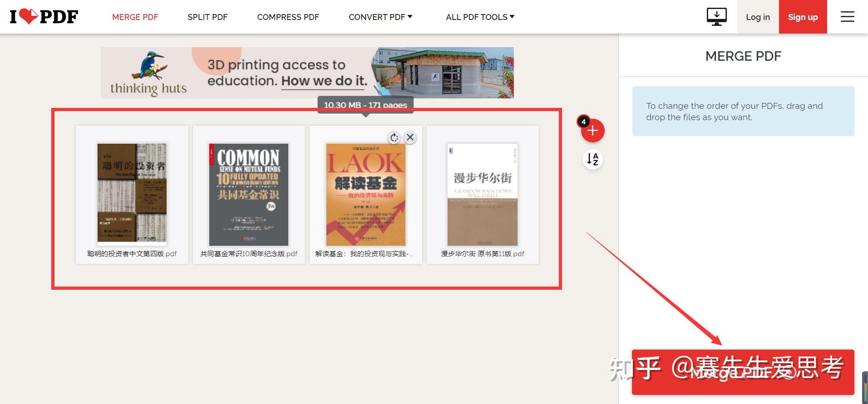This screenshot has height=404, width=868.
Task: Click the Log in button
Action: [x=758, y=17]
